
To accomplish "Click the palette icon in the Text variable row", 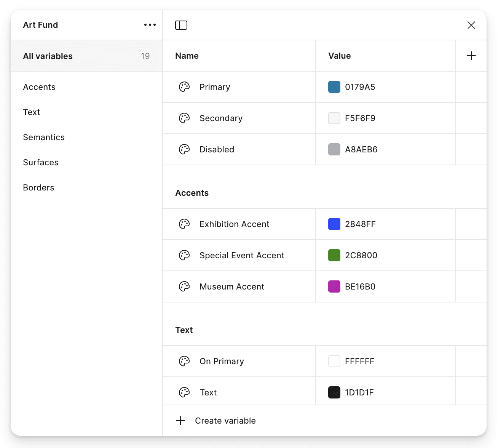I will tap(184, 392).
